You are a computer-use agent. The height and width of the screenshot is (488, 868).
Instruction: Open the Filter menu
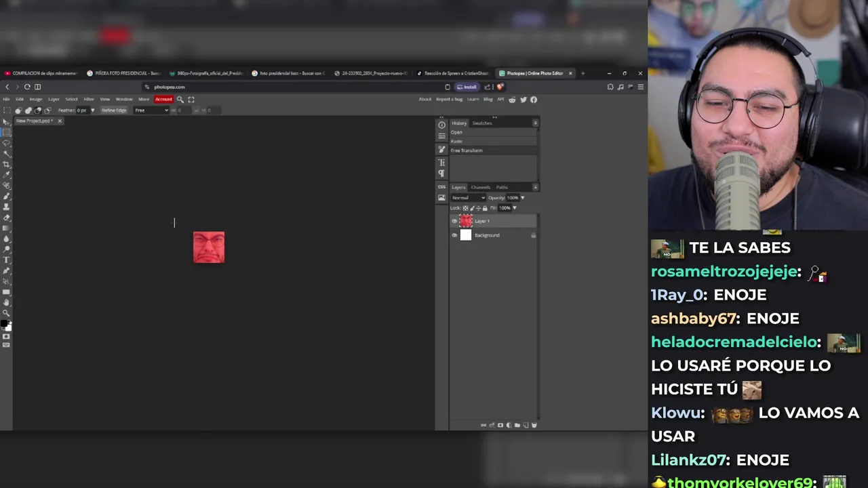89,99
